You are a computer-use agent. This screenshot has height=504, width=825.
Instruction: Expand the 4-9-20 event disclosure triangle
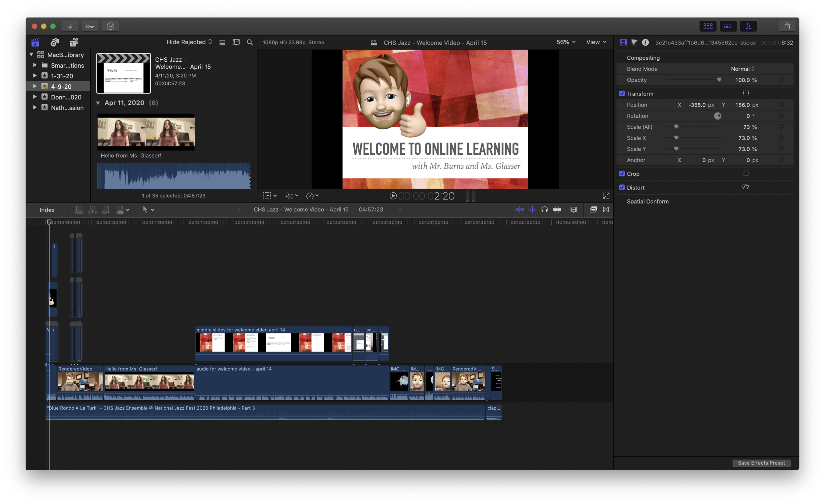coord(35,86)
